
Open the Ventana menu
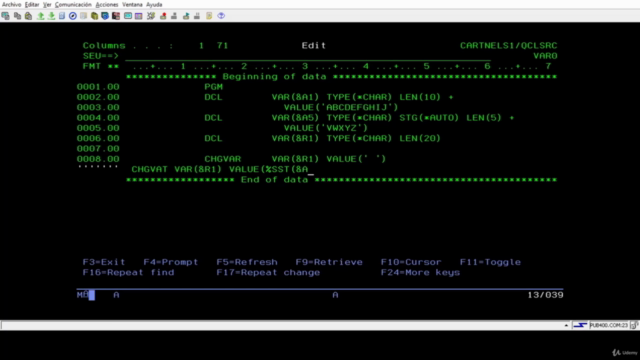(132, 4)
